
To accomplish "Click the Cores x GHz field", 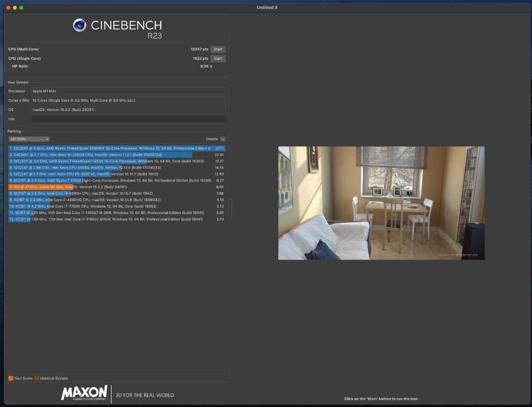I will [x=128, y=101].
